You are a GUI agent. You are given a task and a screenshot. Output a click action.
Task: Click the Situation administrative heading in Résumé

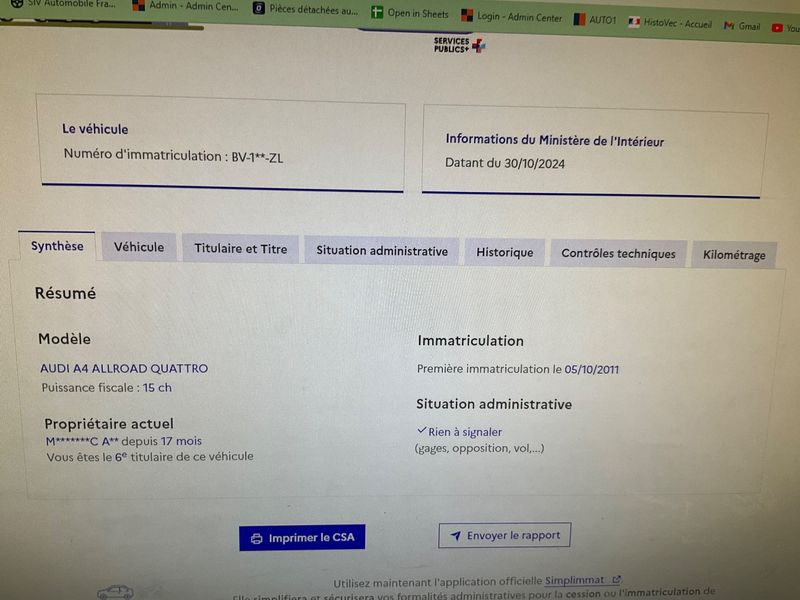coord(494,404)
